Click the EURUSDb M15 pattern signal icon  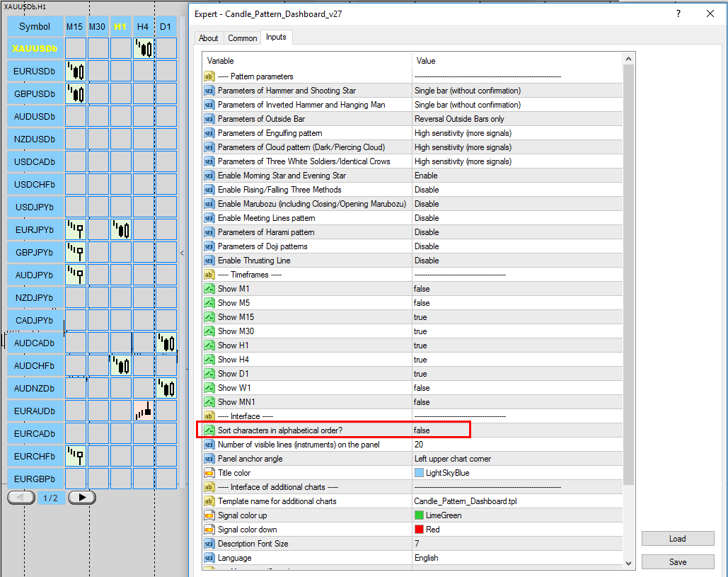[x=76, y=71]
